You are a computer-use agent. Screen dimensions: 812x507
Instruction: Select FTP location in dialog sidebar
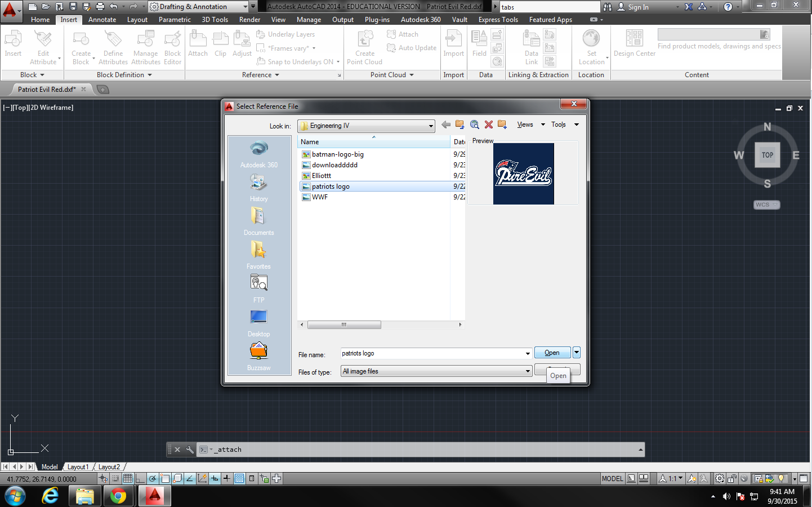point(259,289)
